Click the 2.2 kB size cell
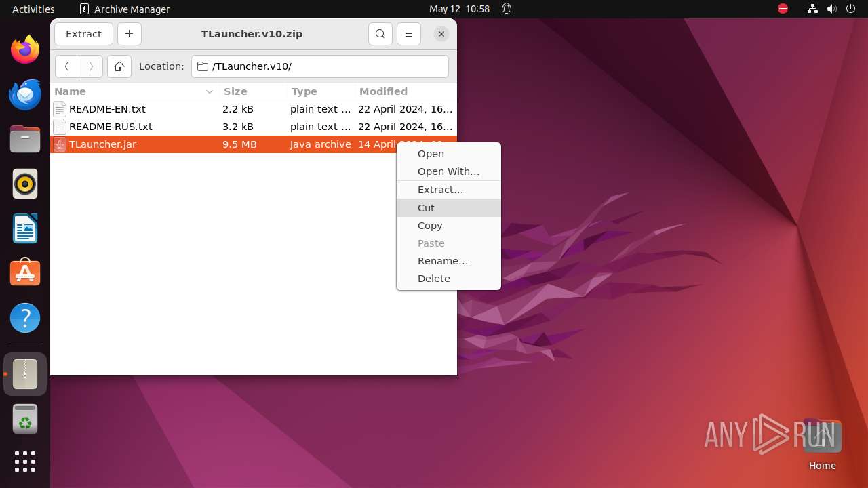 coord(238,109)
